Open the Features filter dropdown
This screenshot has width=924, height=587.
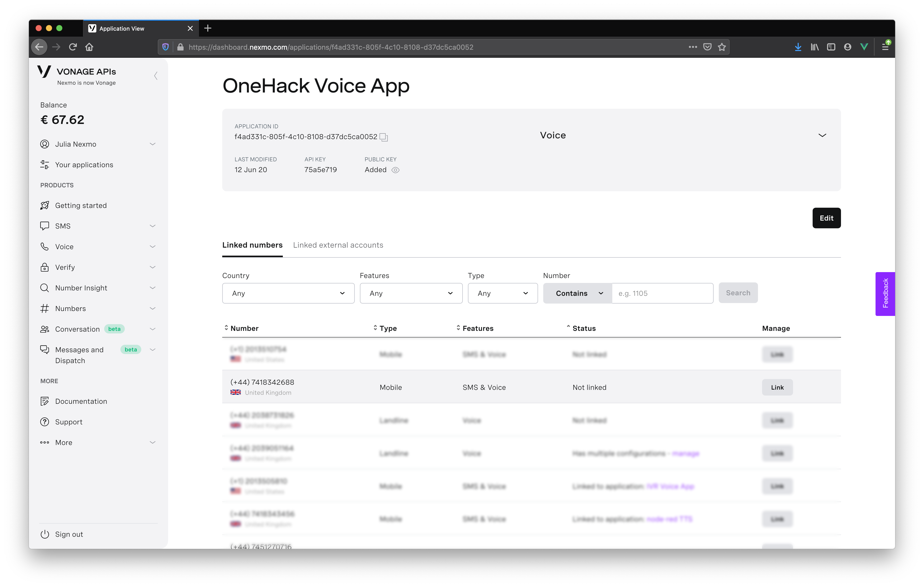point(411,293)
